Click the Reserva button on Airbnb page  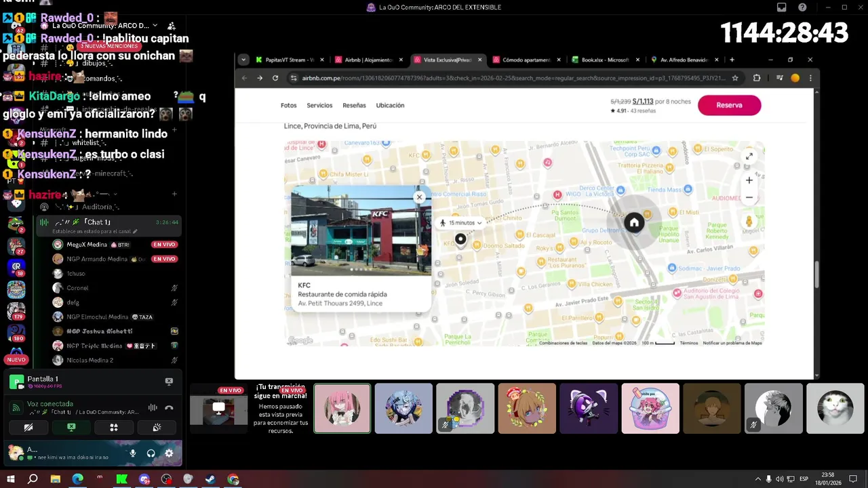click(x=729, y=105)
